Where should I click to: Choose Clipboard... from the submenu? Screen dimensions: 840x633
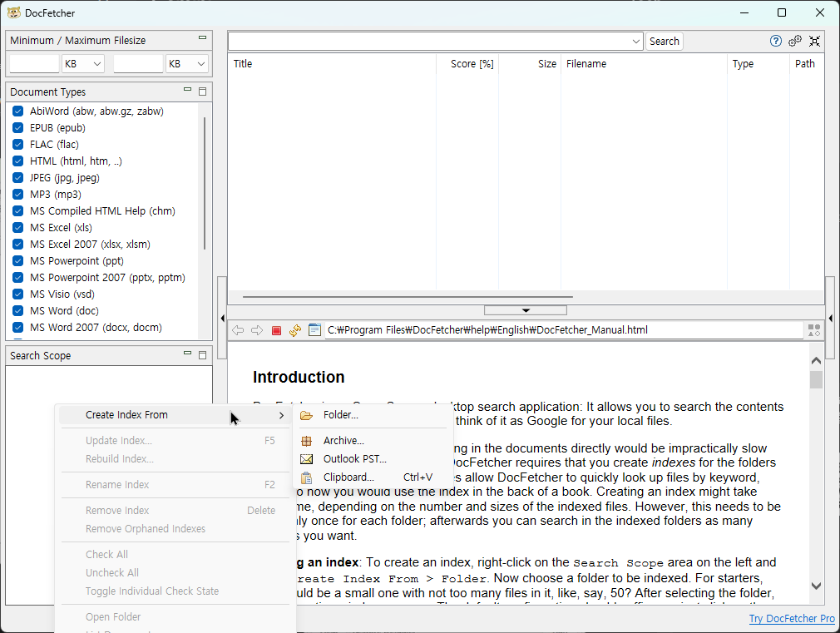348,477
